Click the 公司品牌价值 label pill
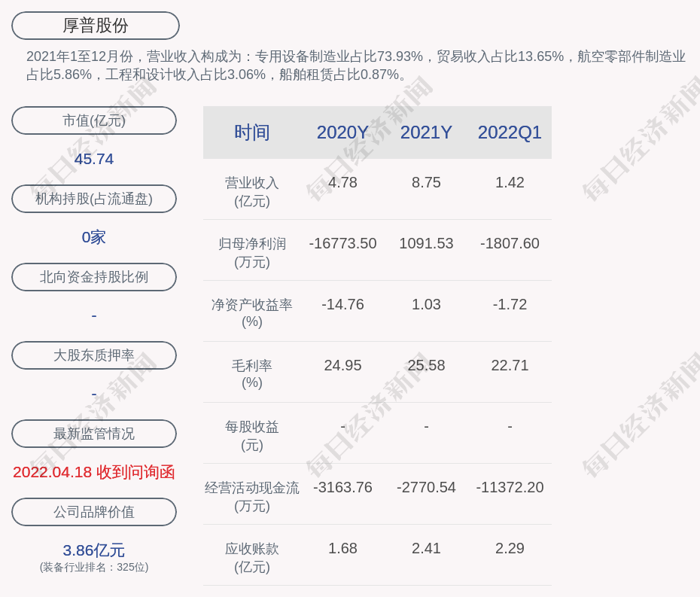Viewport: 700px width, 597px height. [94, 512]
